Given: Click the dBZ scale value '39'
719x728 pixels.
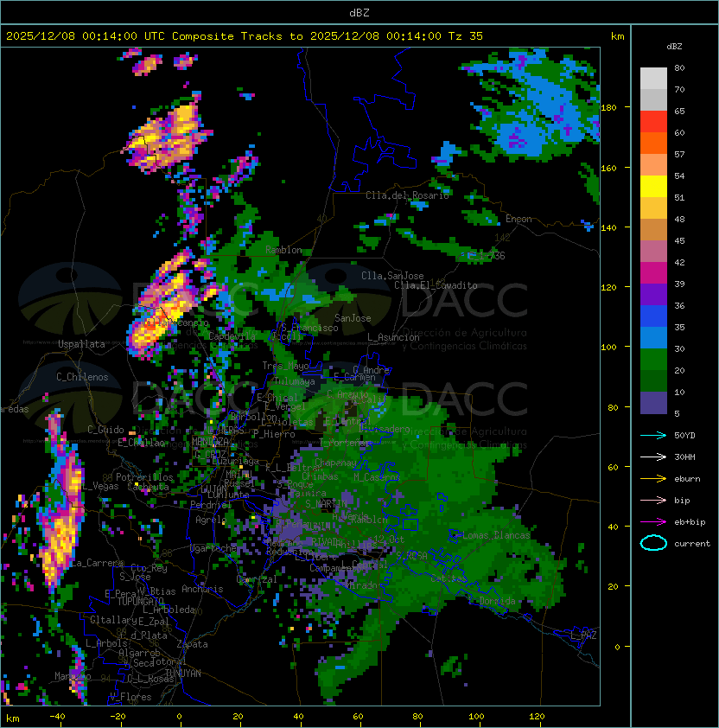Looking at the screenshot, I should pos(679,284).
